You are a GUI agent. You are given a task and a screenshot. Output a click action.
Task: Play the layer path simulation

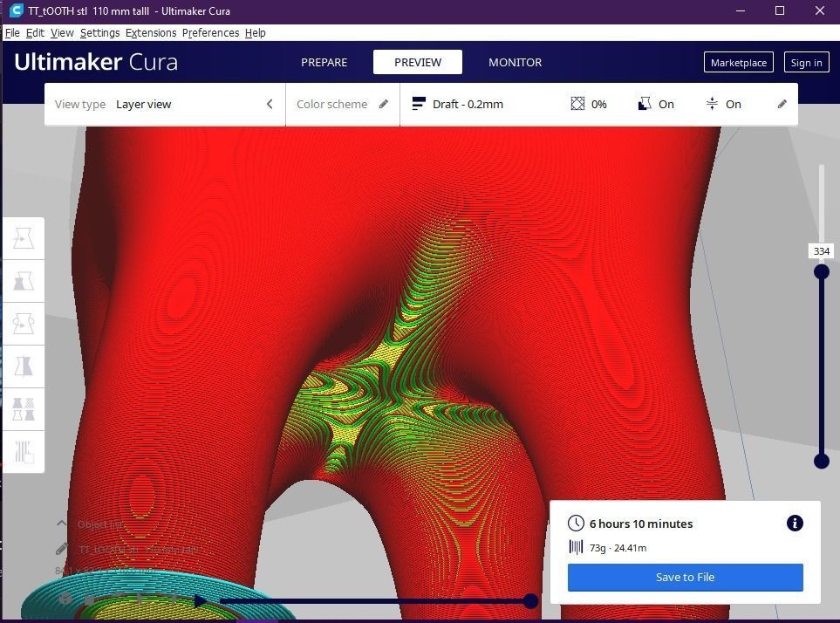(201, 600)
